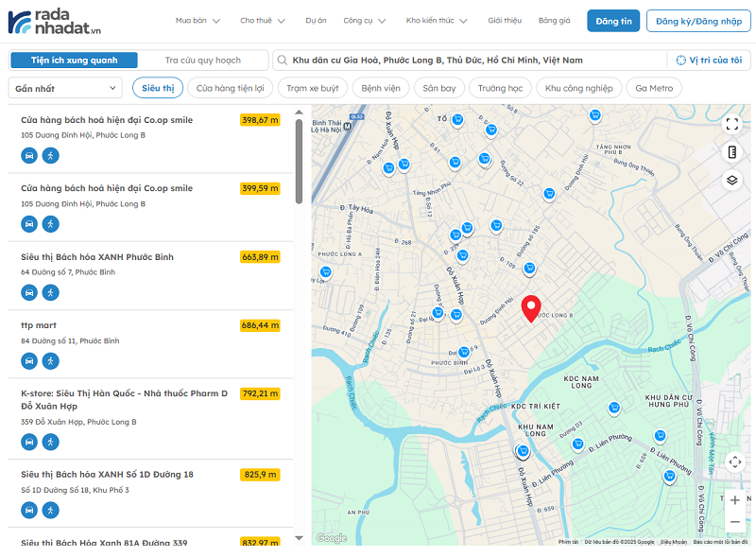The width and height of the screenshot is (756, 557).
Task: Click the 686,44 m distance badge
Action: tap(261, 325)
